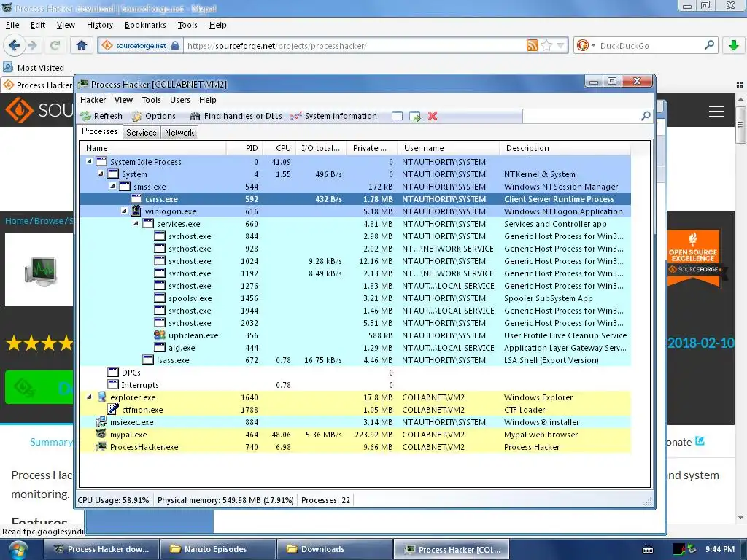
Task: Click the Home breadcrumb link on SourceForge
Action: coord(17,221)
